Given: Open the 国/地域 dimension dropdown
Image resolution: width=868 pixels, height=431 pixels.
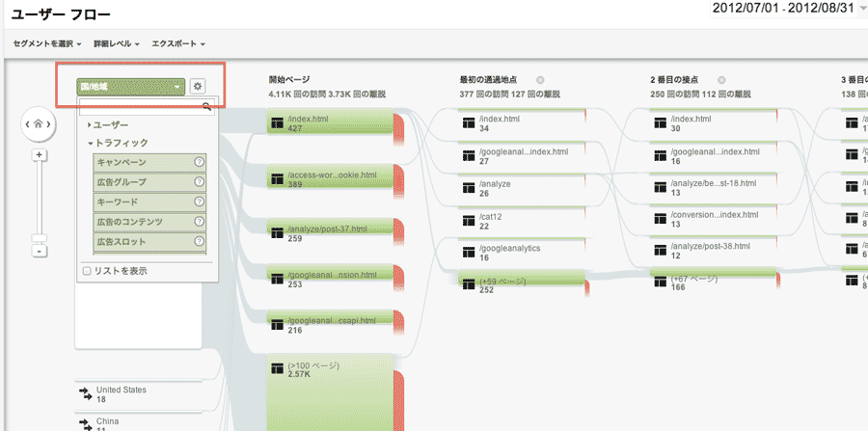Looking at the screenshot, I should coord(130,87).
